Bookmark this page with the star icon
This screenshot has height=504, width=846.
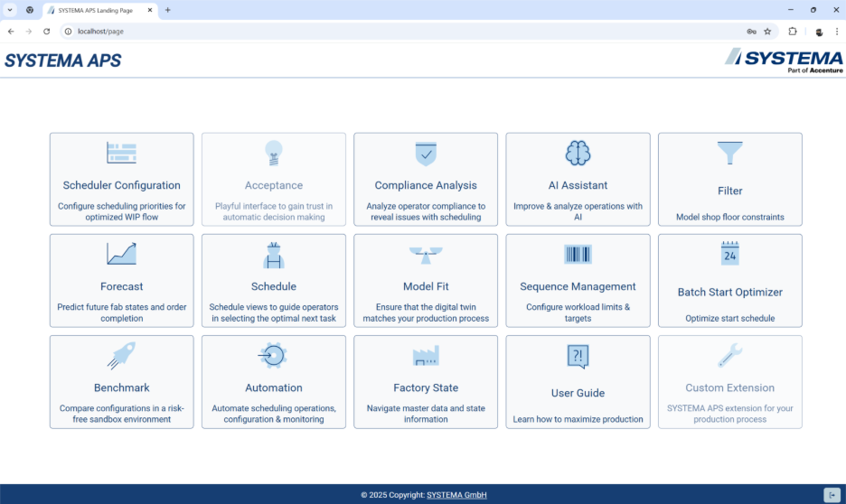767,31
